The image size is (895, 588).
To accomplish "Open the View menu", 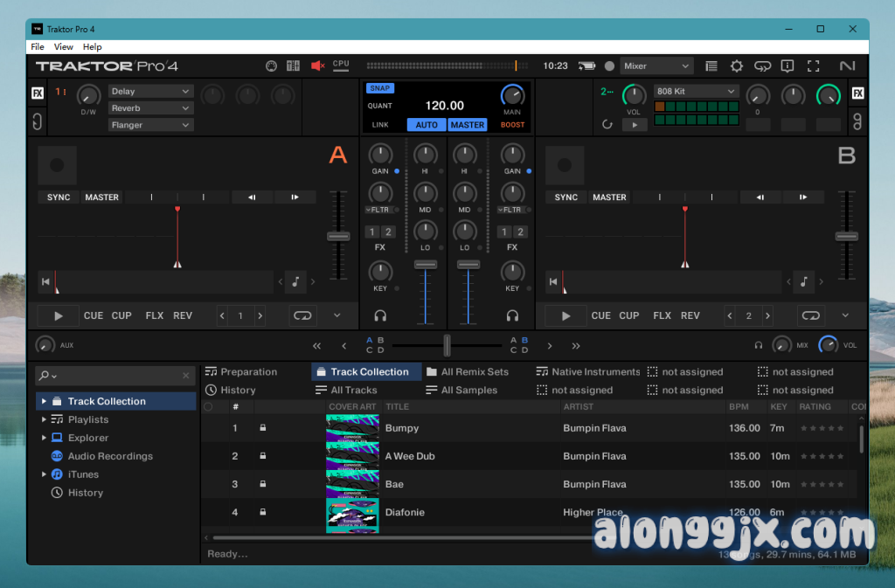I will coord(64,46).
